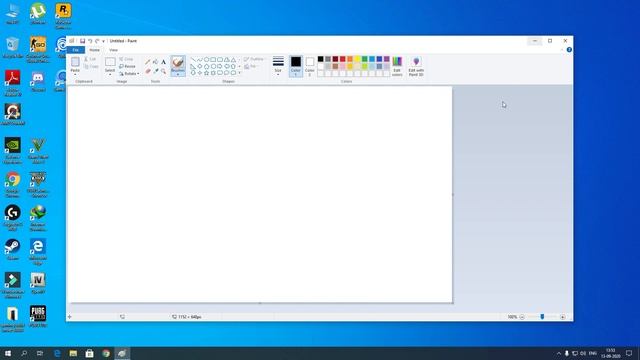
Task: Show hidden system tray icons
Action: point(558,353)
